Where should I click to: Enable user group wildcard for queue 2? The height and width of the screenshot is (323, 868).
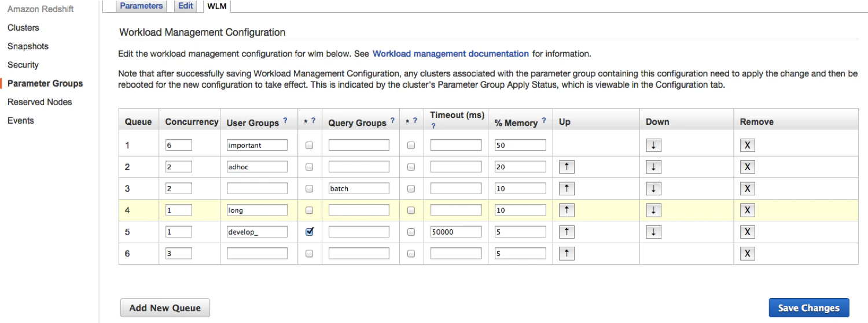click(x=309, y=167)
